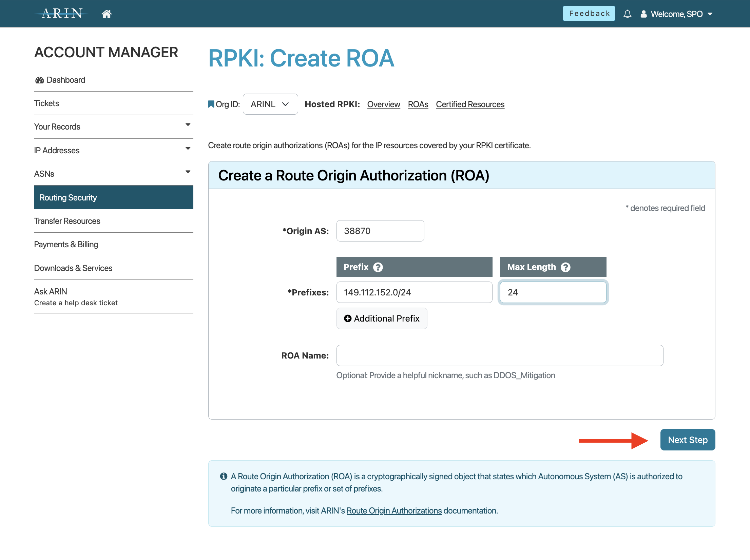The height and width of the screenshot is (560, 750).
Task: Switch to the Certified Resources tab
Action: pos(470,104)
